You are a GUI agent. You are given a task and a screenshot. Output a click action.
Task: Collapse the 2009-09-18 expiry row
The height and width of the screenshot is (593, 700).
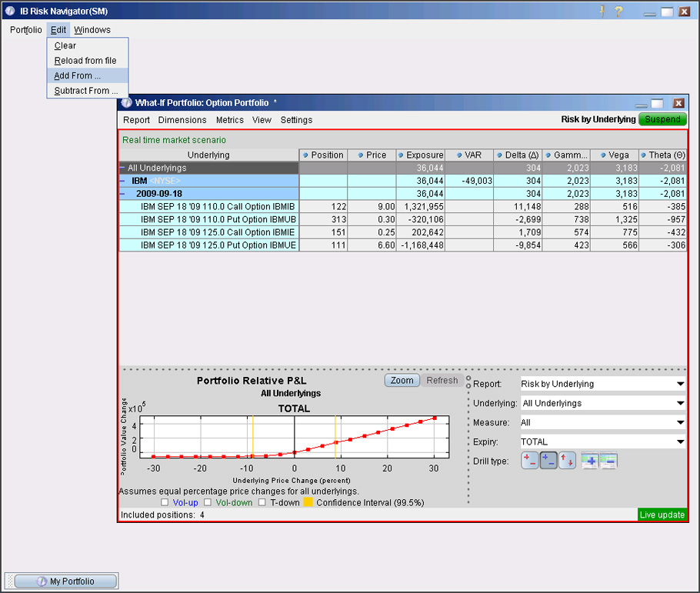tap(122, 194)
